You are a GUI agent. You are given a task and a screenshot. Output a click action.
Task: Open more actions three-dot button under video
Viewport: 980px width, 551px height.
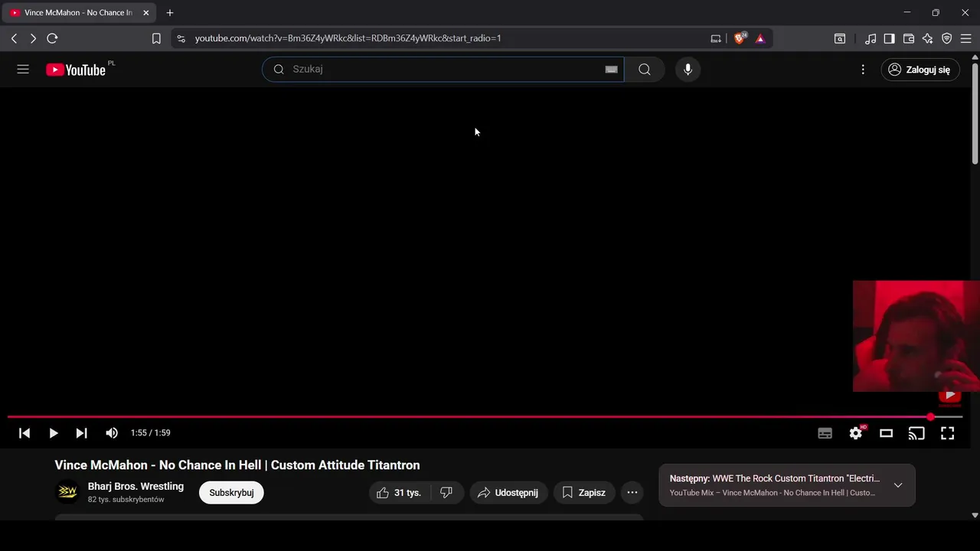click(x=632, y=493)
